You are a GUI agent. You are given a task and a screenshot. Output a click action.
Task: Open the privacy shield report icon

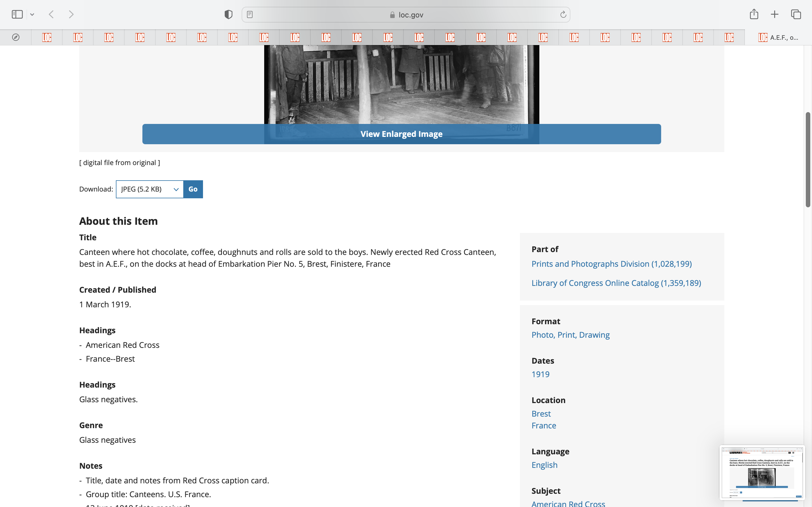click(228, 14)
